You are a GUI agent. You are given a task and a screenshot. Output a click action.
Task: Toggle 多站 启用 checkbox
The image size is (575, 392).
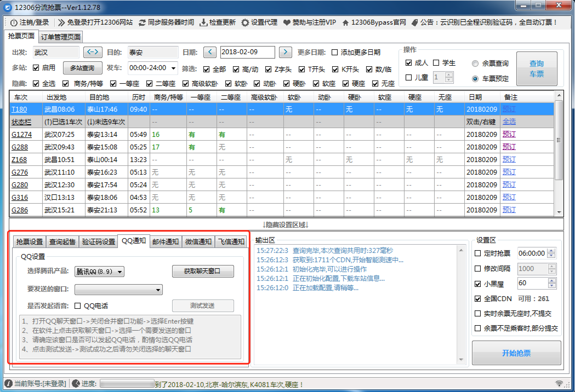(36, 68)
